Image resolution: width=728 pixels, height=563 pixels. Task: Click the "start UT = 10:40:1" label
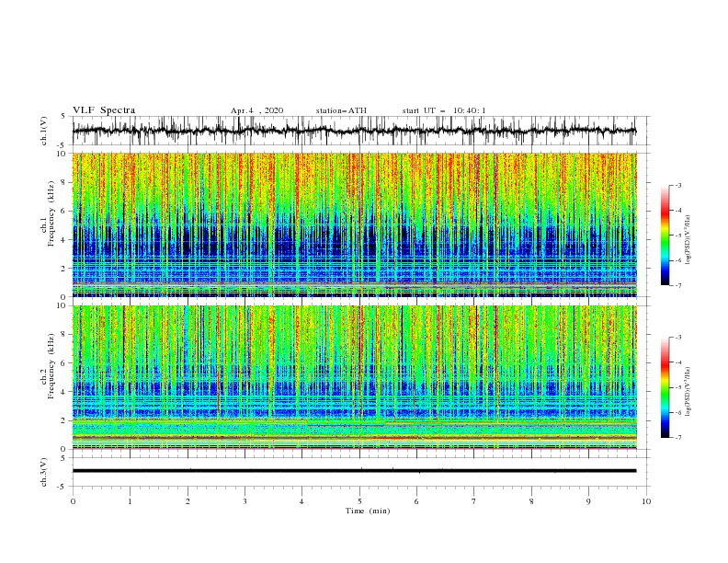point(444,110)
